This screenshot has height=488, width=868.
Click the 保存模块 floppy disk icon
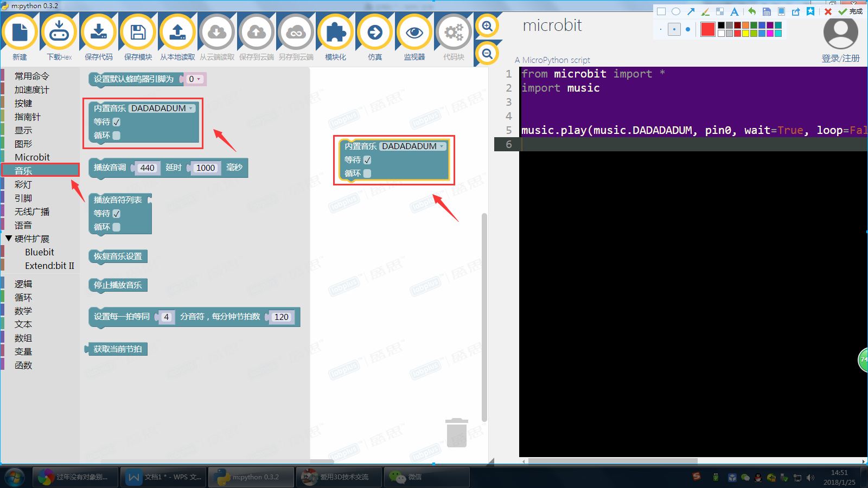pos(138,33)
